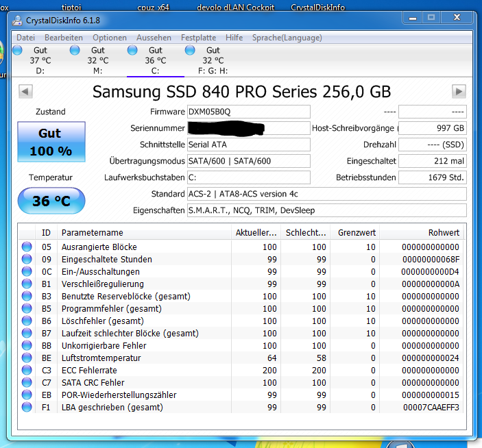Select the Eingeschaltete Stunden parameter name
The height and width of the screenshot is (448, 482).
pyautogui.click(x=107, y=260)
